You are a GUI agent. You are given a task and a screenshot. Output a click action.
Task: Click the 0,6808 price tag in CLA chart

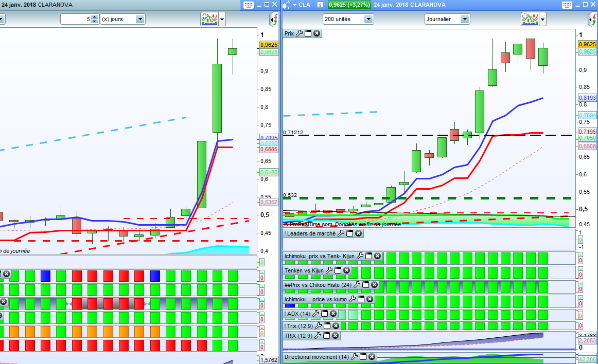[x=587, y=146]
